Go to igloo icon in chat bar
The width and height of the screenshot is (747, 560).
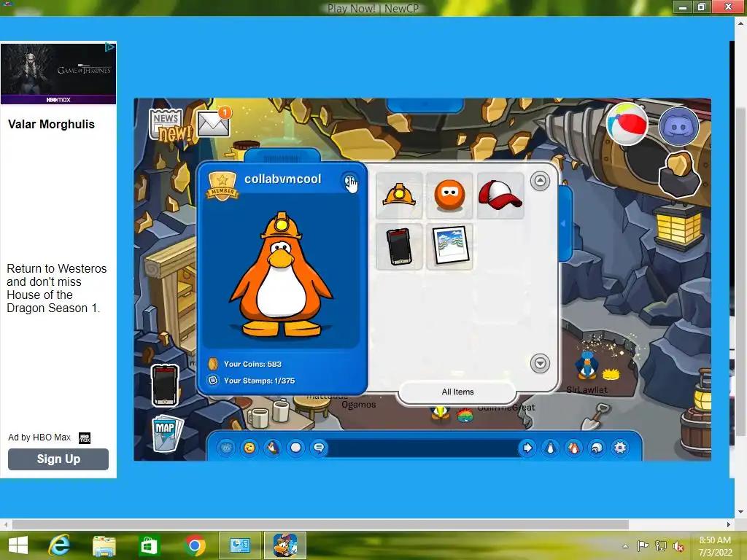click(x=597, y=448)
